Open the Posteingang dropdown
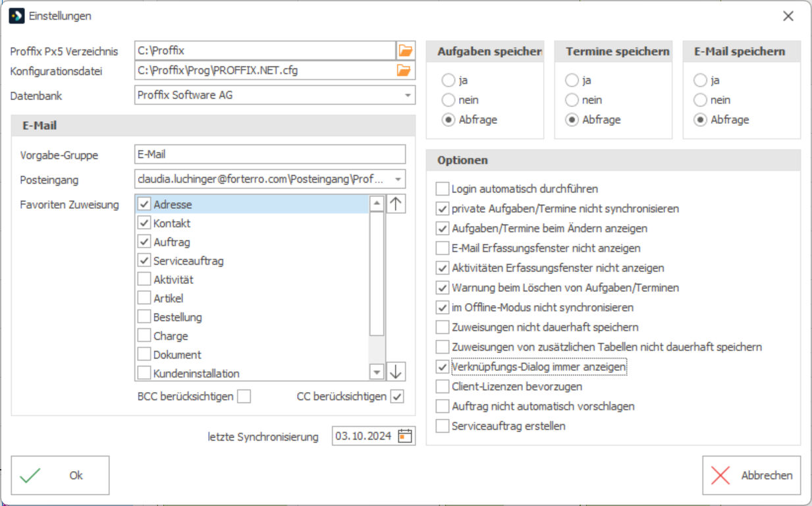The width and height of the screenshot is (812, 506). [x=398, y=179]
